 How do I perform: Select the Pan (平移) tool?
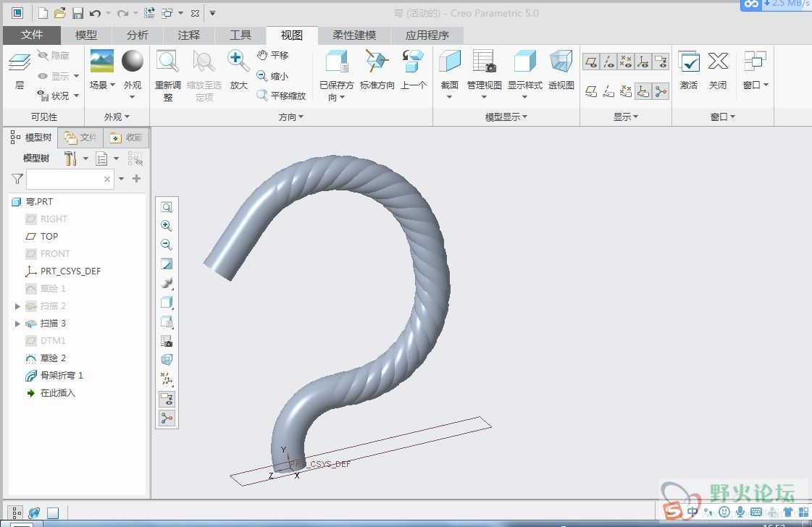[273, 55]
